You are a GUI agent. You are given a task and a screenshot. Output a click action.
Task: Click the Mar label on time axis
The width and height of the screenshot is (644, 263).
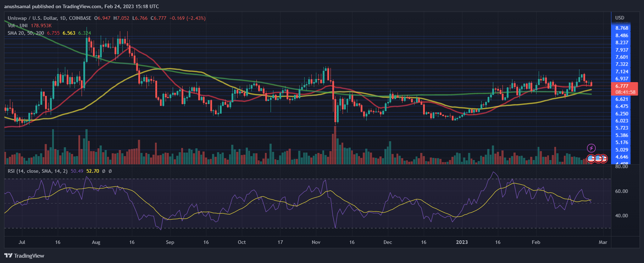(x=603, y=242)
